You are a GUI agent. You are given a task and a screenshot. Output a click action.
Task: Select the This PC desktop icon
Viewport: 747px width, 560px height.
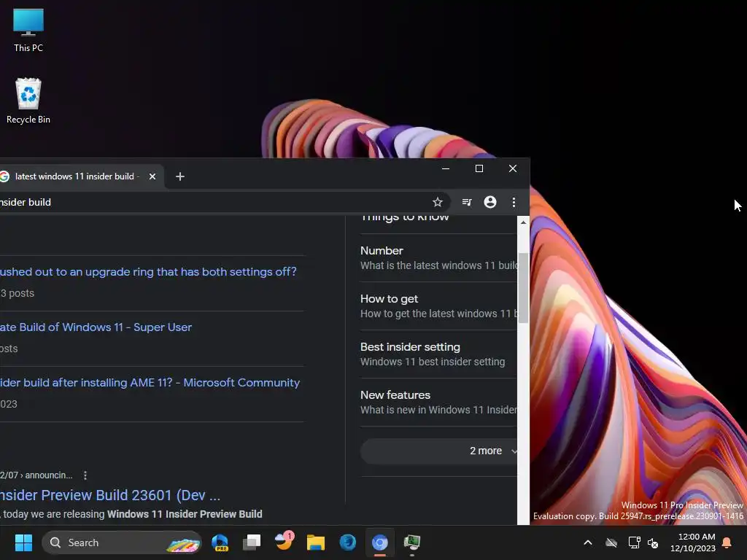[28, 31]
